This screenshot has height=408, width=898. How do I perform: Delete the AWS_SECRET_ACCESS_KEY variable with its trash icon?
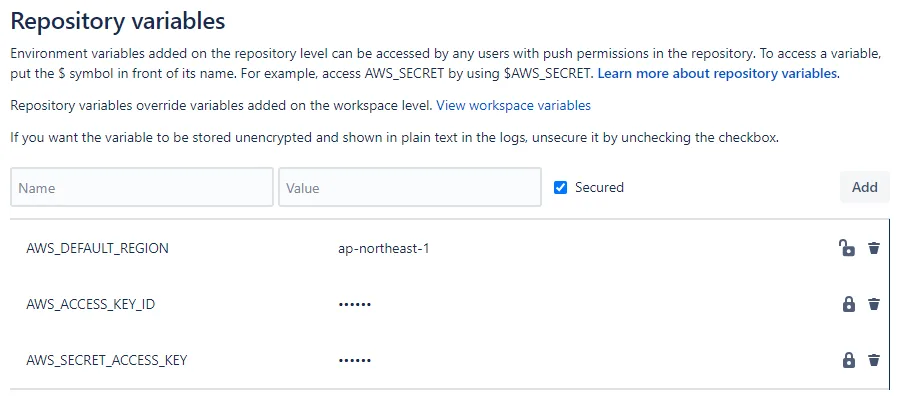click(x=874, y=360)
